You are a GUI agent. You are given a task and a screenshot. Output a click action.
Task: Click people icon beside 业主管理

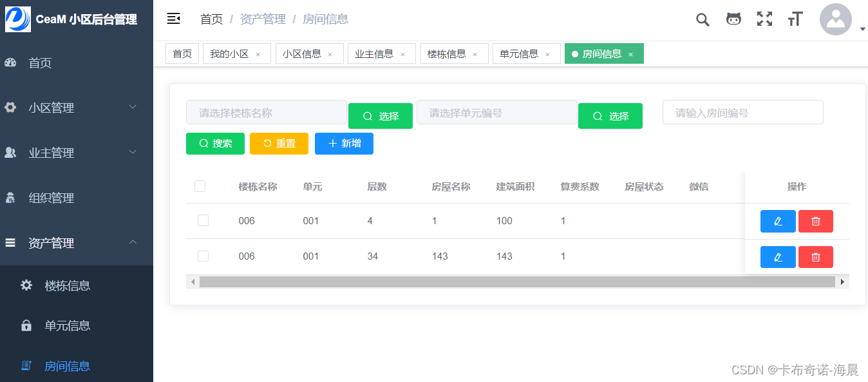tap(10, 153)
